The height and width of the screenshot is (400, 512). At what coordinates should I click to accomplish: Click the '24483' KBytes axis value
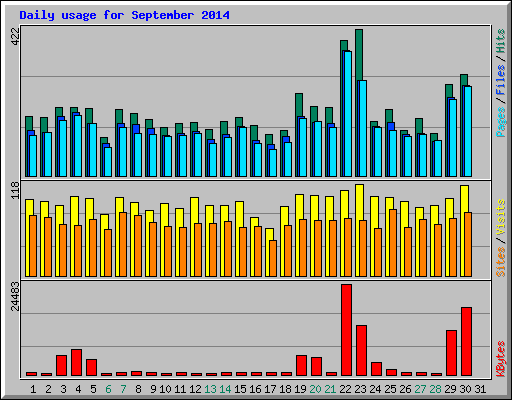point(15,296)
